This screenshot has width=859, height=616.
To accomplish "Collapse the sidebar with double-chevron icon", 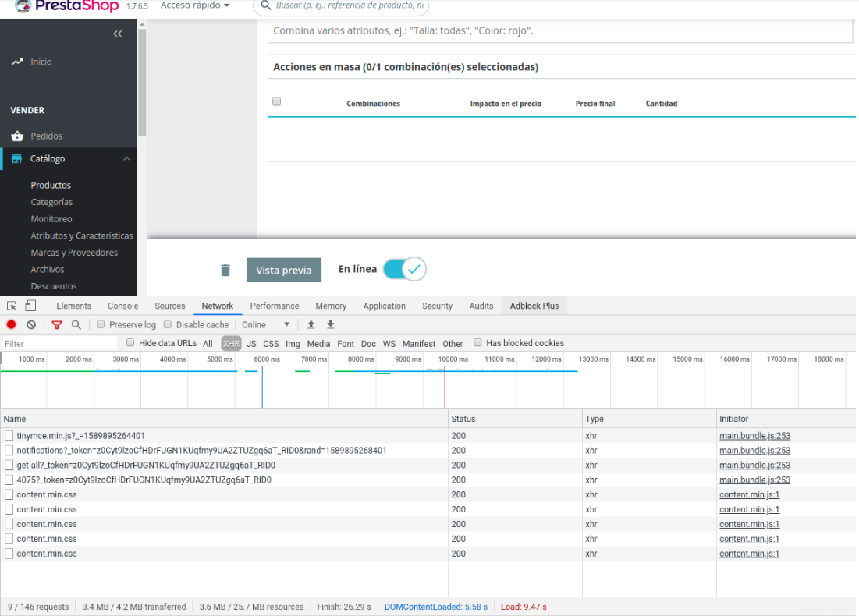I will [x=117, y=34].
